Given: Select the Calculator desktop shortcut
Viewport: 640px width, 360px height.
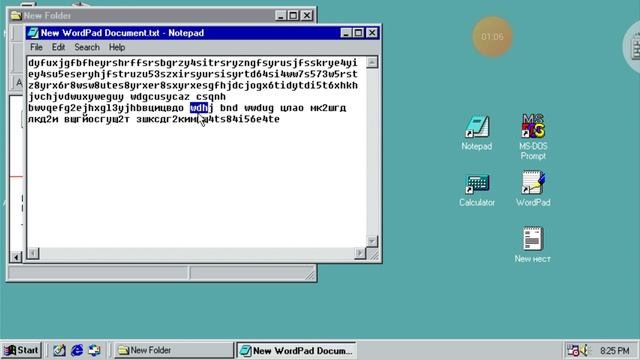Looking at the screenshot, I should pyautogui.click(x=477, y=190).
